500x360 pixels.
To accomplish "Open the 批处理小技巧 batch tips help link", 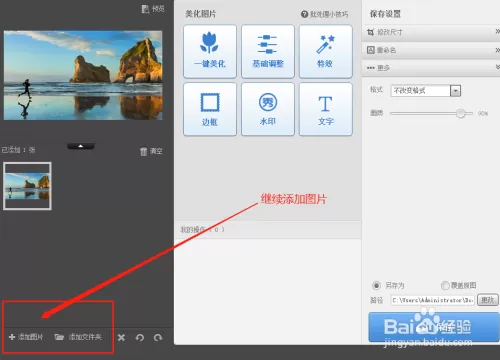I will point(324,14).
